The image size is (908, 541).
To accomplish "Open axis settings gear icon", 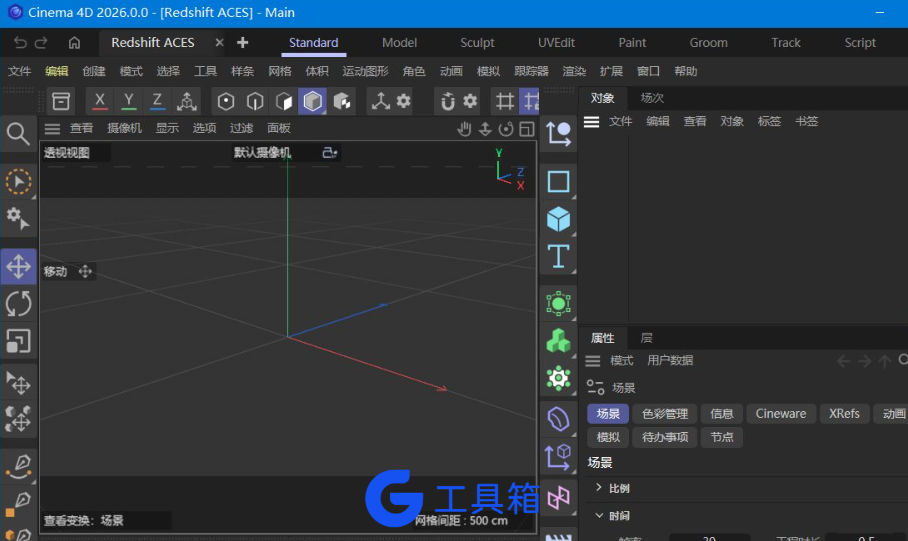I will [x=404, y=101].
